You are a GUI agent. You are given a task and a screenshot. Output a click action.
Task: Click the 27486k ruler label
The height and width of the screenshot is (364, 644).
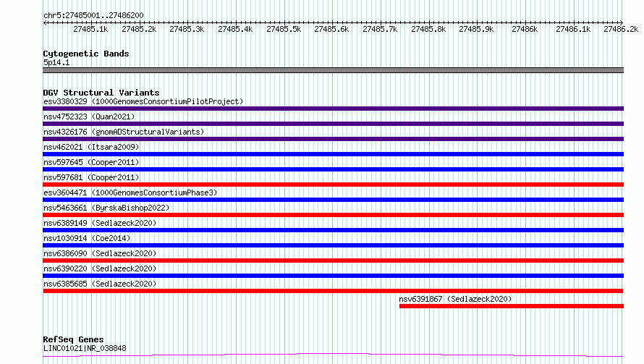click(525, 29)
